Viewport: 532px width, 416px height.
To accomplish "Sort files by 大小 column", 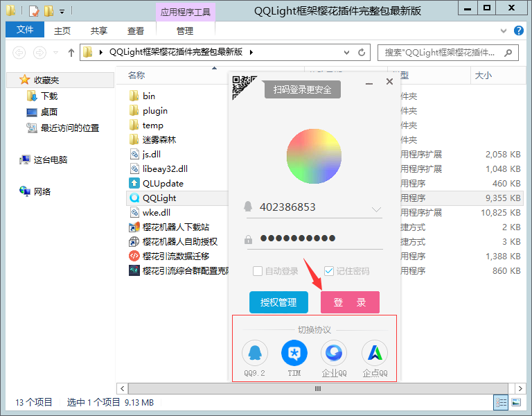I will tap(484, 76).
